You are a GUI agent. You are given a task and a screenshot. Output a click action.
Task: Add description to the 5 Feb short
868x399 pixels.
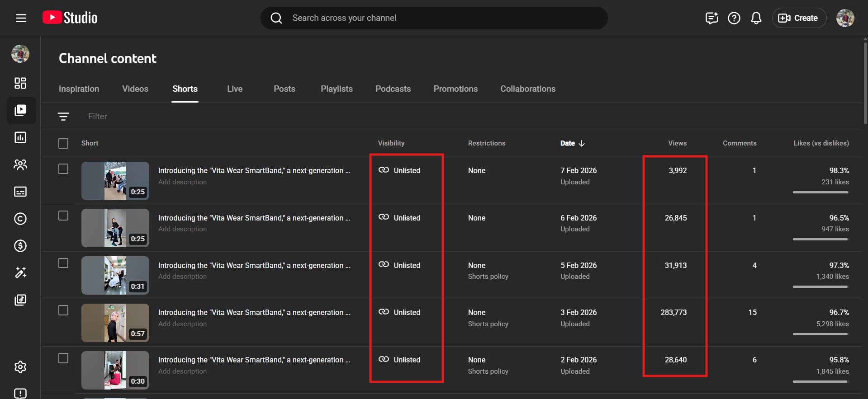click(182, 277)
